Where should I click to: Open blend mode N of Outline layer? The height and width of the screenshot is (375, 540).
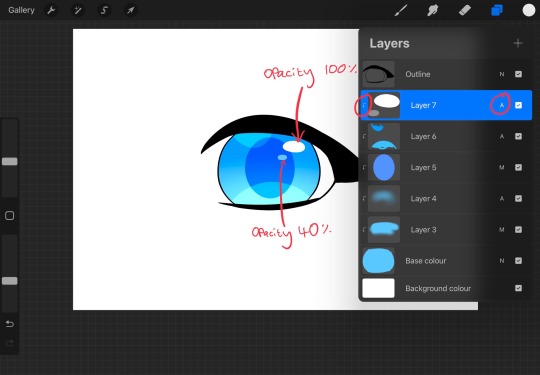click(x=502, y=74)
